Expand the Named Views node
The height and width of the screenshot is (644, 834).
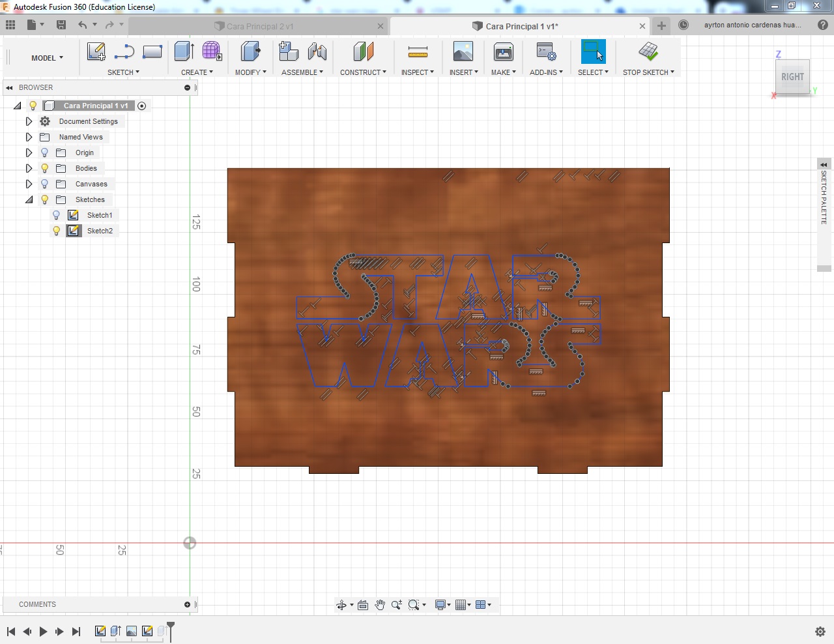[x=29, y=137]
